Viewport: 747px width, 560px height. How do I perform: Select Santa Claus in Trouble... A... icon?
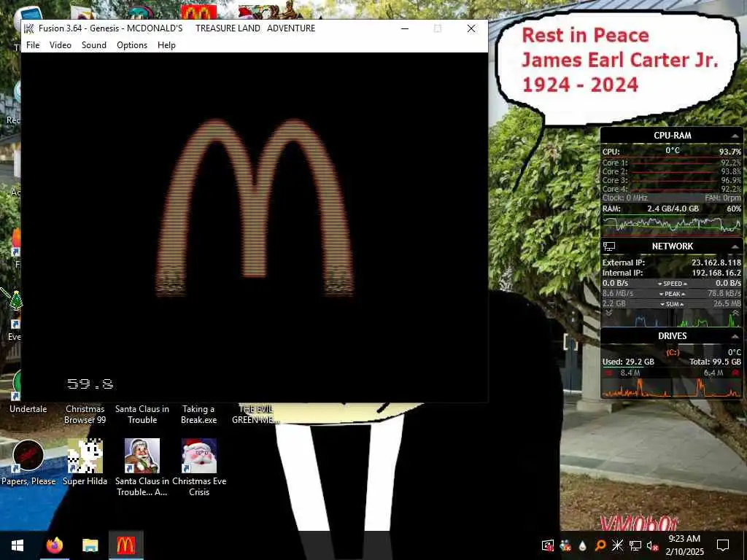click(x=142, y=456)
